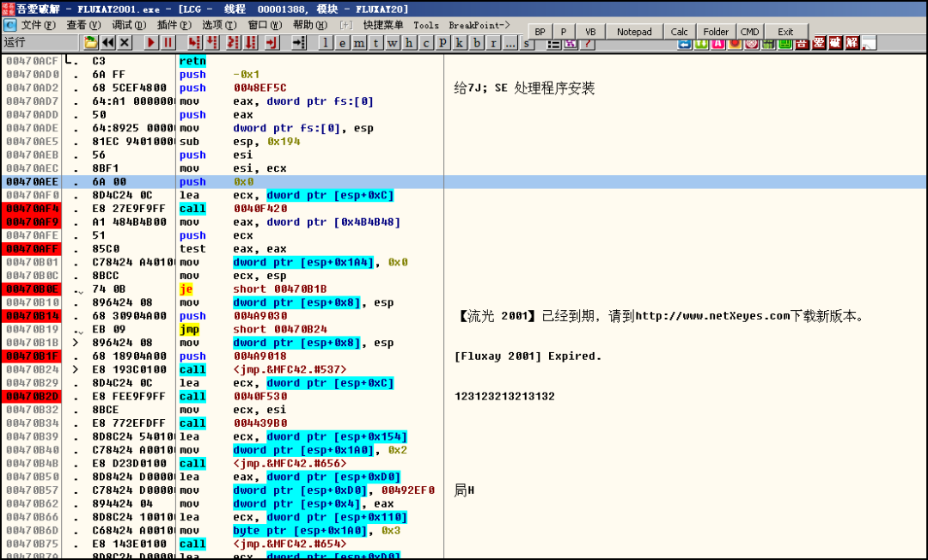
Task: Open Run trace with the ... icon
Action: click(x=510, y=43)
